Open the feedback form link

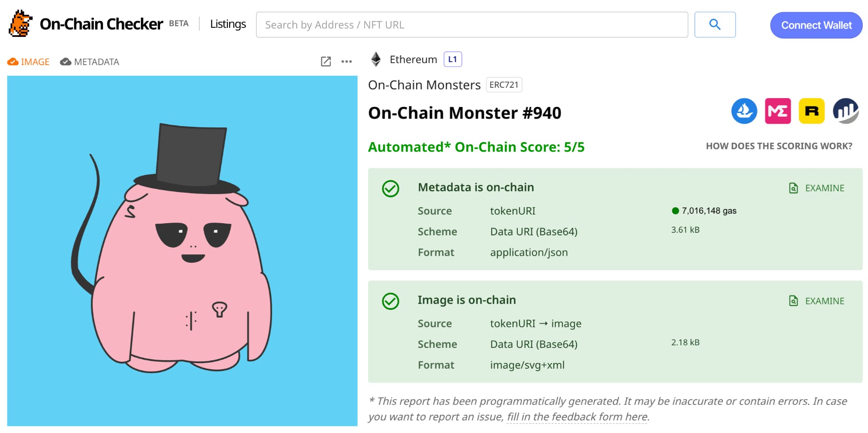577,417
